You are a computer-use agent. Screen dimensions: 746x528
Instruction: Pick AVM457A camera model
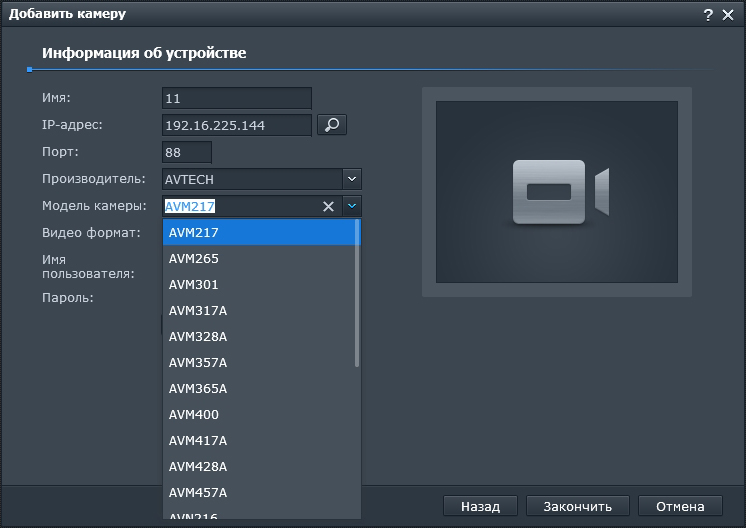pyautogui.click(x=259, y=492)
